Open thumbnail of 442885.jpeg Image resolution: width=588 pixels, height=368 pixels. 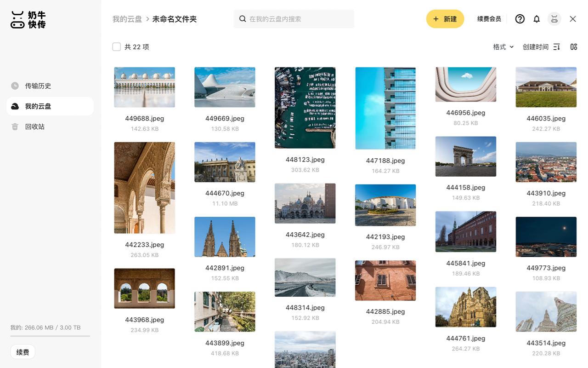click(385, 281)
